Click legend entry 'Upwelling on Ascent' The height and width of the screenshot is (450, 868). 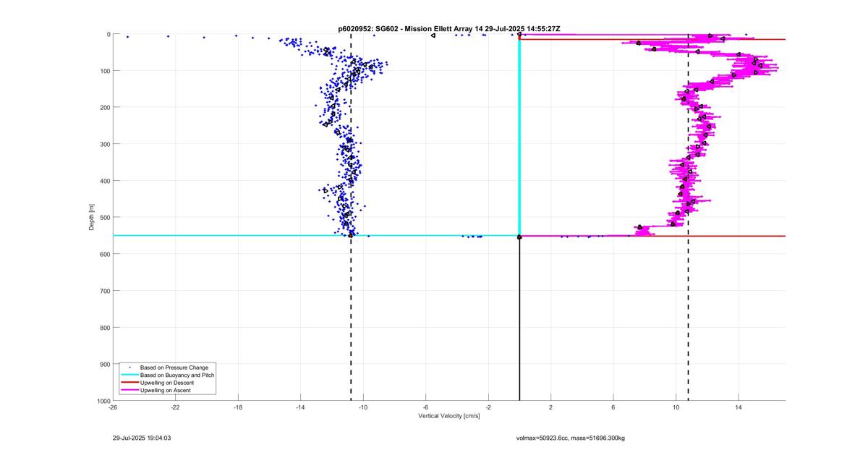[166, 390]
